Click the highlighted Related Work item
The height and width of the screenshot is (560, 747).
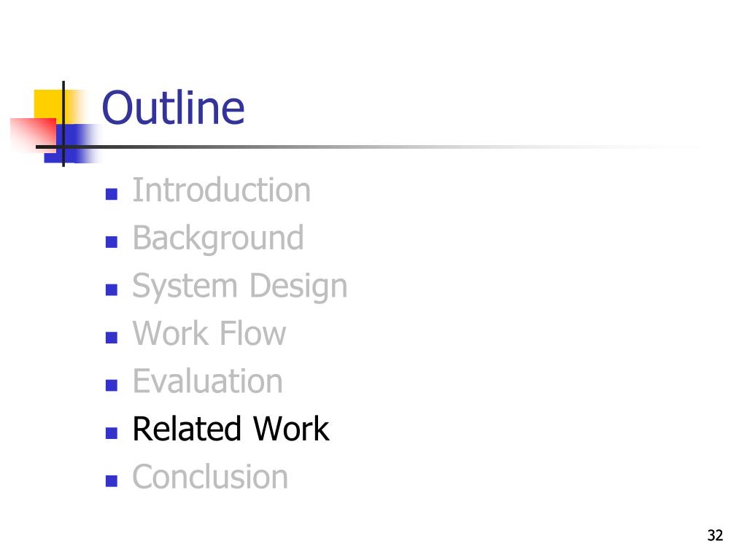coord(231,429)
